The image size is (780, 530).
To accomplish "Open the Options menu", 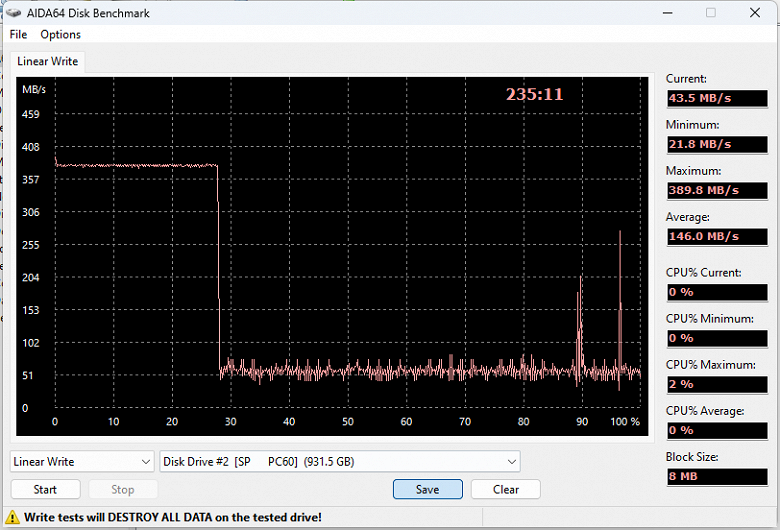I will 60,34.
